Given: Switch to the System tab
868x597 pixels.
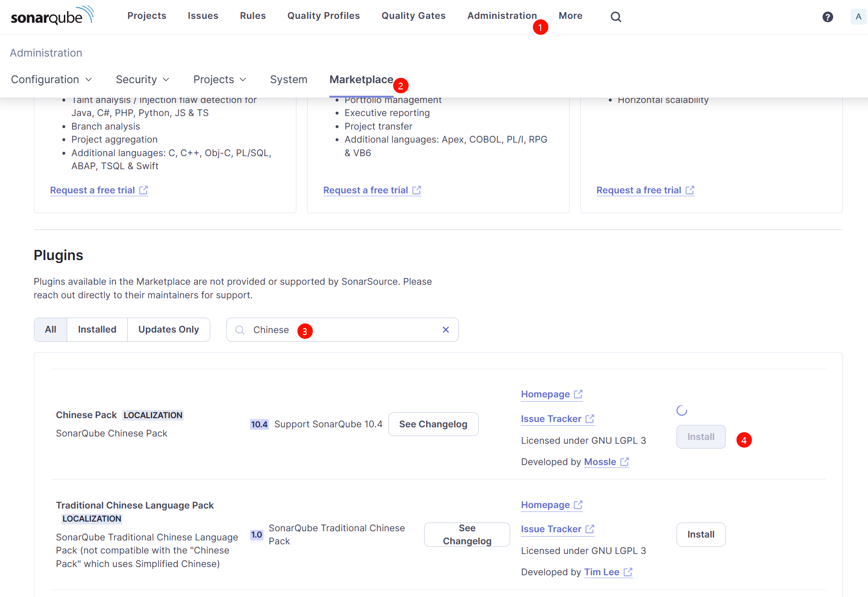Looking at the screenshot, I should coord(288,80).
